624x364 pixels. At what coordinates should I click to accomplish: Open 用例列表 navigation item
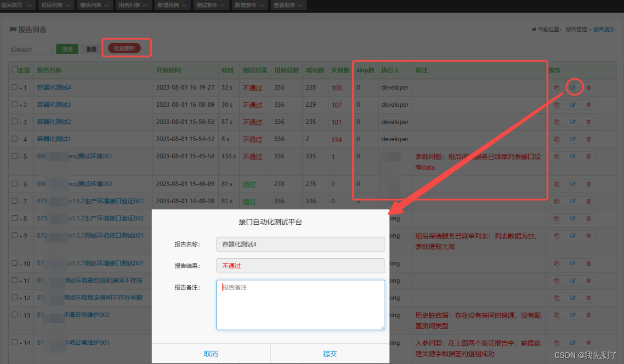[x=133, y=5]
